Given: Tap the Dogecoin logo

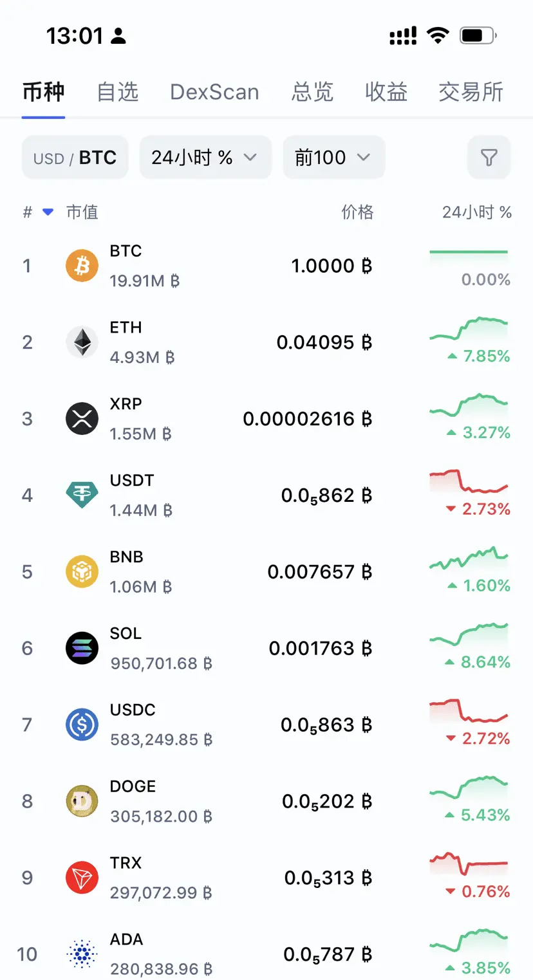Looking at the screenshot, I should 82,801.
